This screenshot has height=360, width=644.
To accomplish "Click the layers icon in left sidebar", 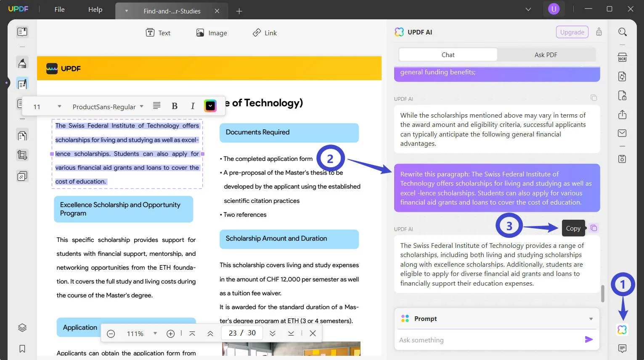I will [22, 328].
